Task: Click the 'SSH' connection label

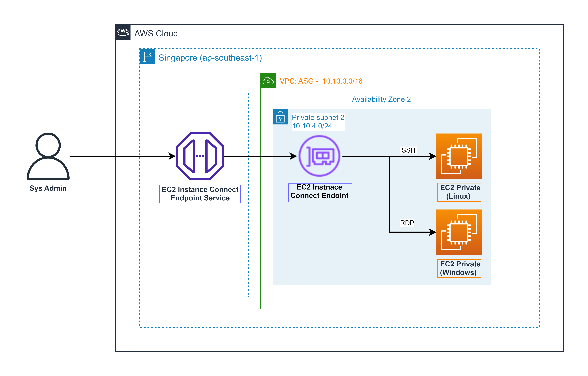Action: [x=408, y=150]
